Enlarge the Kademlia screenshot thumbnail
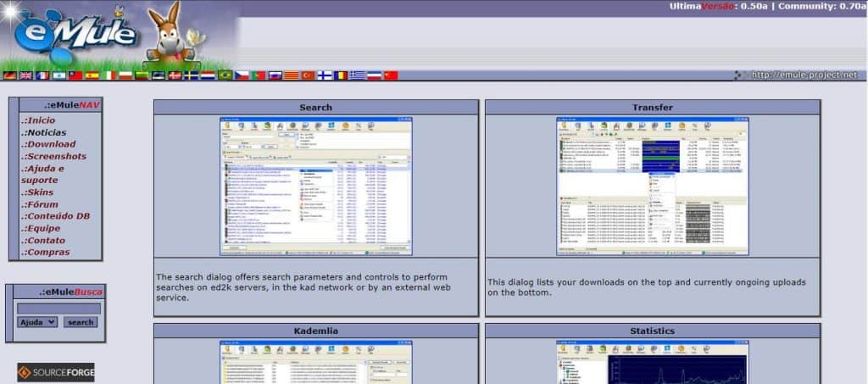This screenshot has height=384, width=868. click(315, 362)
